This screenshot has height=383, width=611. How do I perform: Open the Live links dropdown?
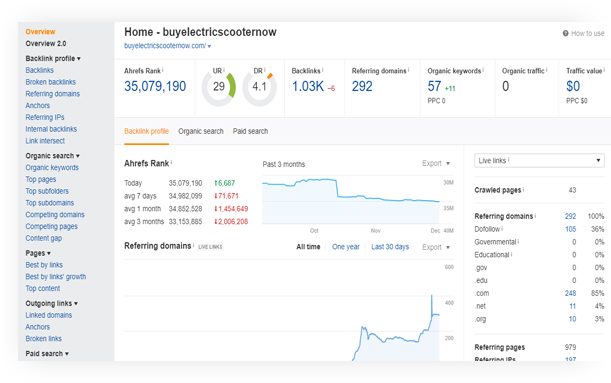click(x=539, y=161)
